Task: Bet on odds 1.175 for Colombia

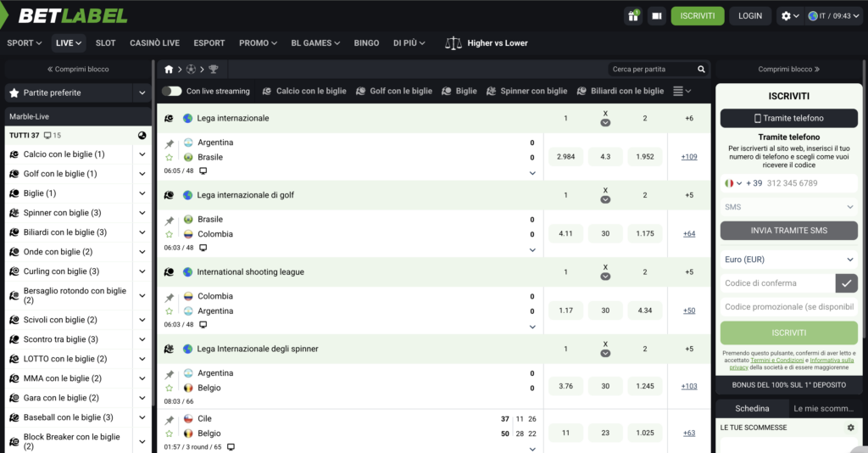Action: [x=645, y=233]
